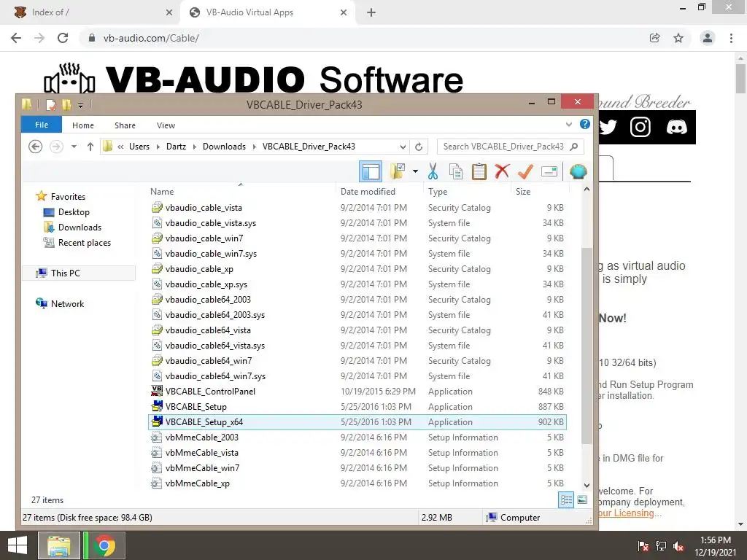Open the Share ribbon tab

point(125,125)
